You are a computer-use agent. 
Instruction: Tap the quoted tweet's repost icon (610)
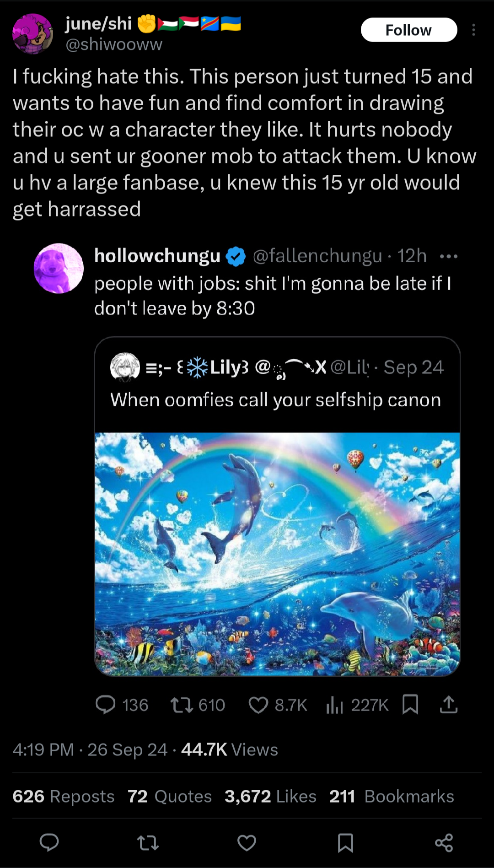(x=182, y=705)
